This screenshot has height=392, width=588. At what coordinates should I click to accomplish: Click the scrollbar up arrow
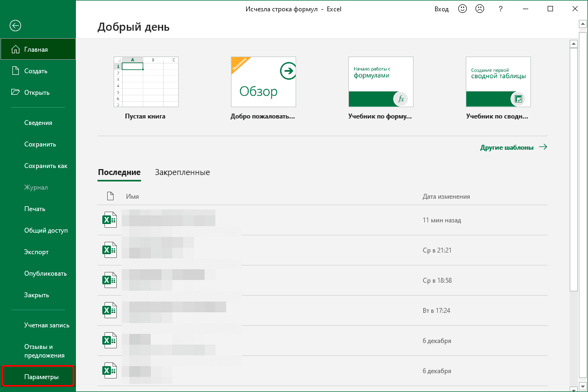[x=583, y=23]
